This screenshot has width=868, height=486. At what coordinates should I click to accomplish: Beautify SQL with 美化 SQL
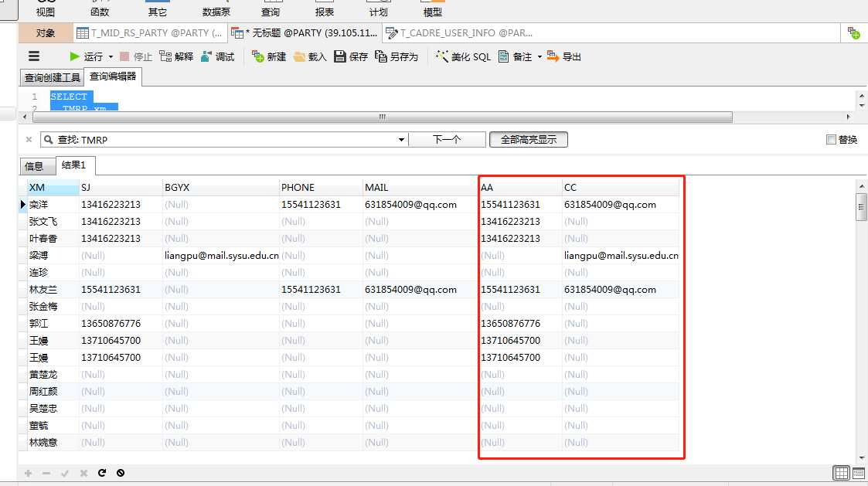click(x=463, y=56)
